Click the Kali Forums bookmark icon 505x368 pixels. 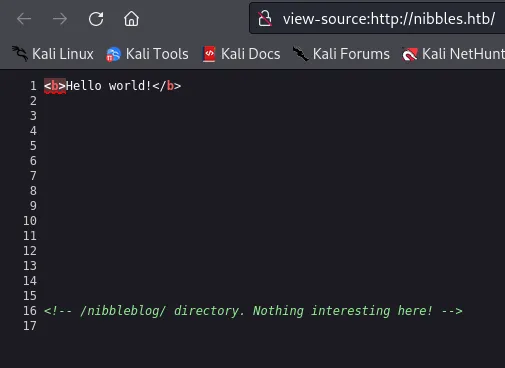pos(300,54)
